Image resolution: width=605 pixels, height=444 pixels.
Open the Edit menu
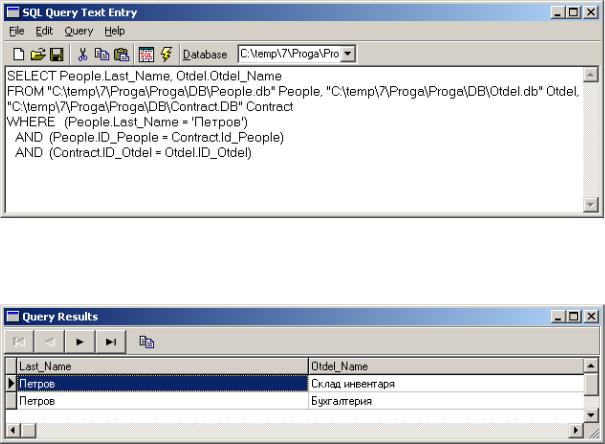(x=44, y=31)
